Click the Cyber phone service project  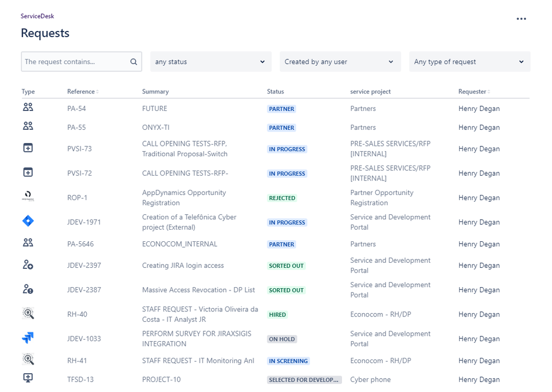pyautogui.click(x=370, y=380)
